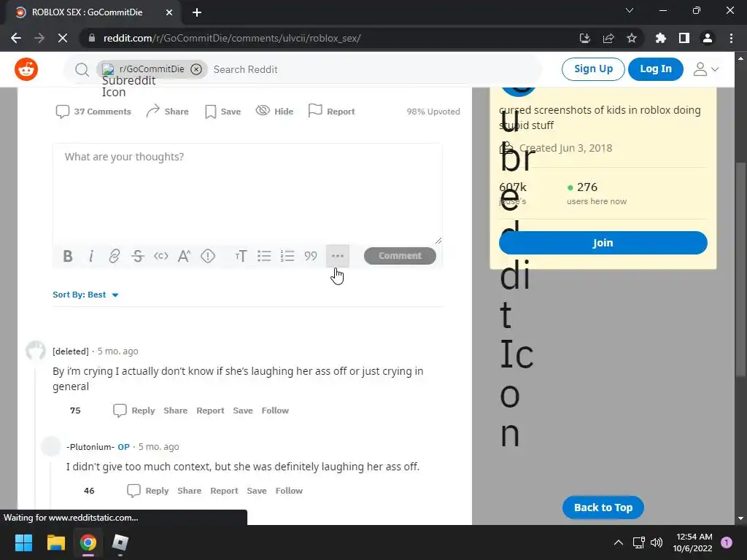Open the Sort By: Best dropdown
The image size is (747, 560).
click(85, 295)
